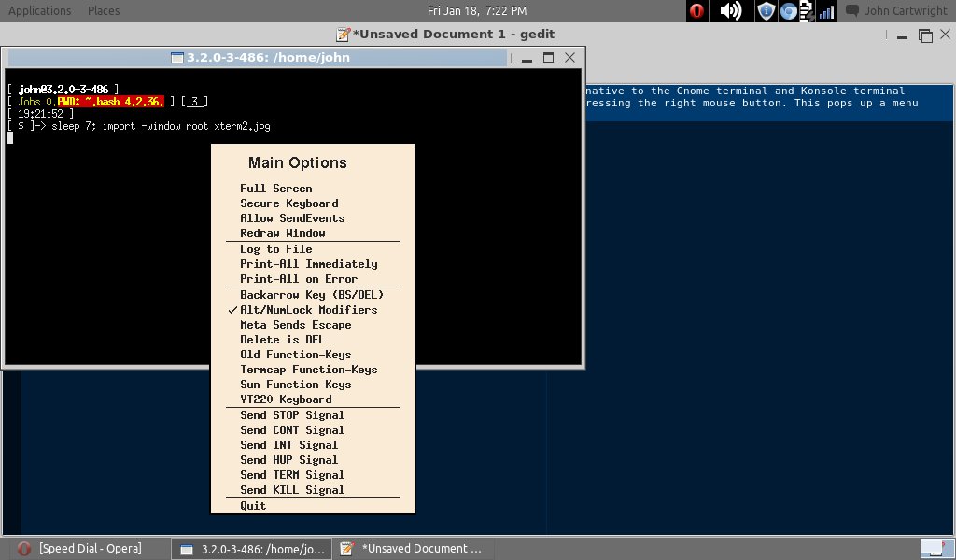956x560 pixels.
Task: Open the network signal bars icon
Action: [827, 11]
